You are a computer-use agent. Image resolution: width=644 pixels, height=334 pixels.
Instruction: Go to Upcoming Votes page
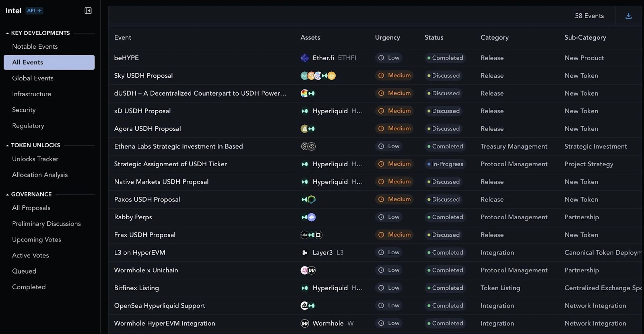tap(37, 239)
